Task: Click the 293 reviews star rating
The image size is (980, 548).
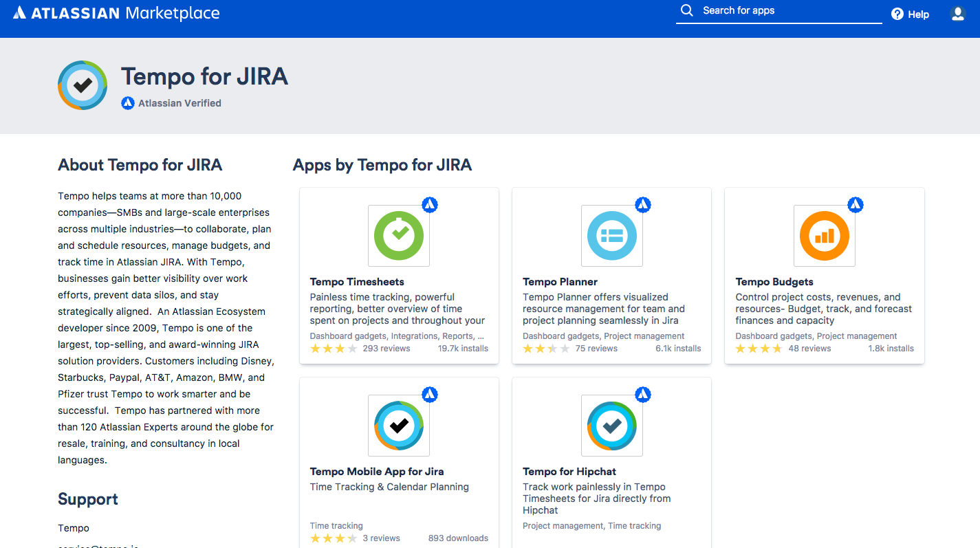Action: [334, 349]
